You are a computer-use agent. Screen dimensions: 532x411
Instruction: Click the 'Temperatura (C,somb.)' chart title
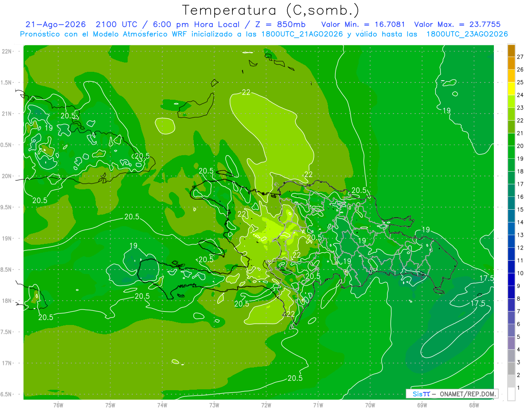coord(271,10)
